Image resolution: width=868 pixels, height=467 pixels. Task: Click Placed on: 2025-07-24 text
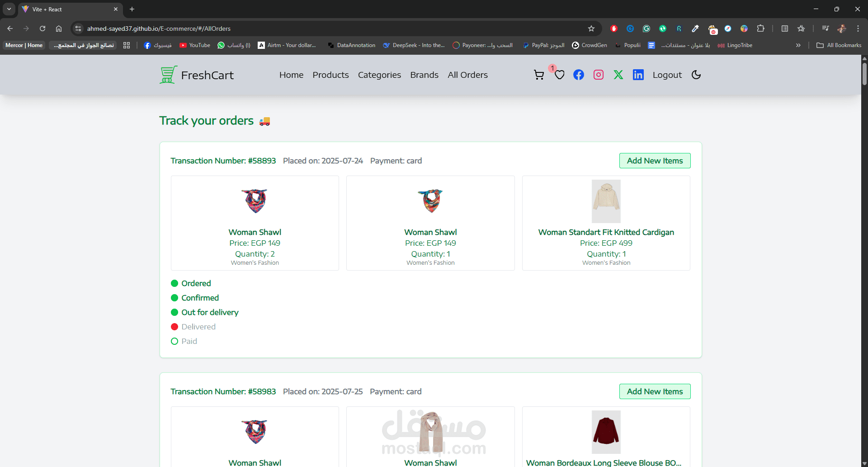pyautogui.click(x=323, y=161)
